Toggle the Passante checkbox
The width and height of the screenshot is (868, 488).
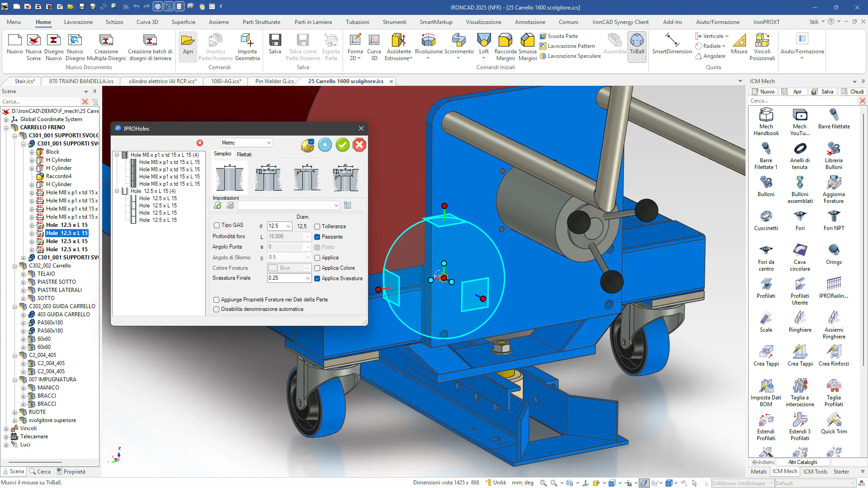317,237
